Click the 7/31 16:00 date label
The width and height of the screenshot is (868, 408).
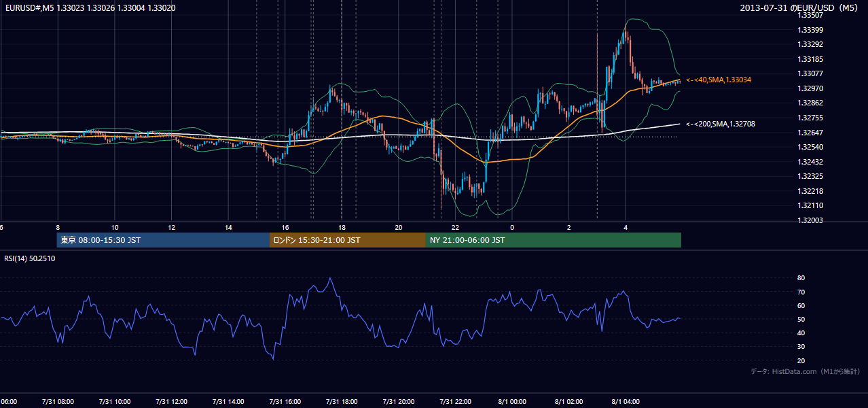point(285,402)
